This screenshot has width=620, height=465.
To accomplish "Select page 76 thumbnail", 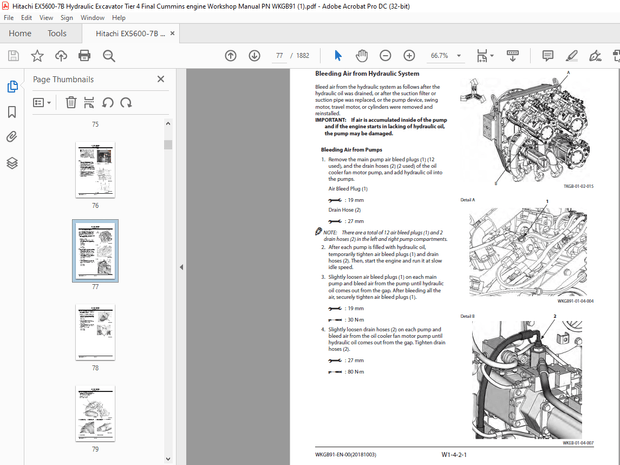I will click(95, 170).
